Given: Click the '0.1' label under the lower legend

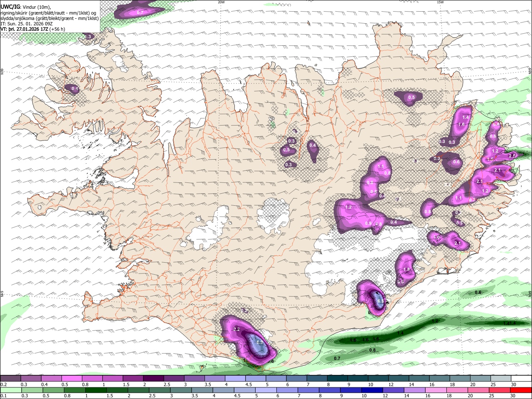Looking at the screenshot, I should click(3, 396).
